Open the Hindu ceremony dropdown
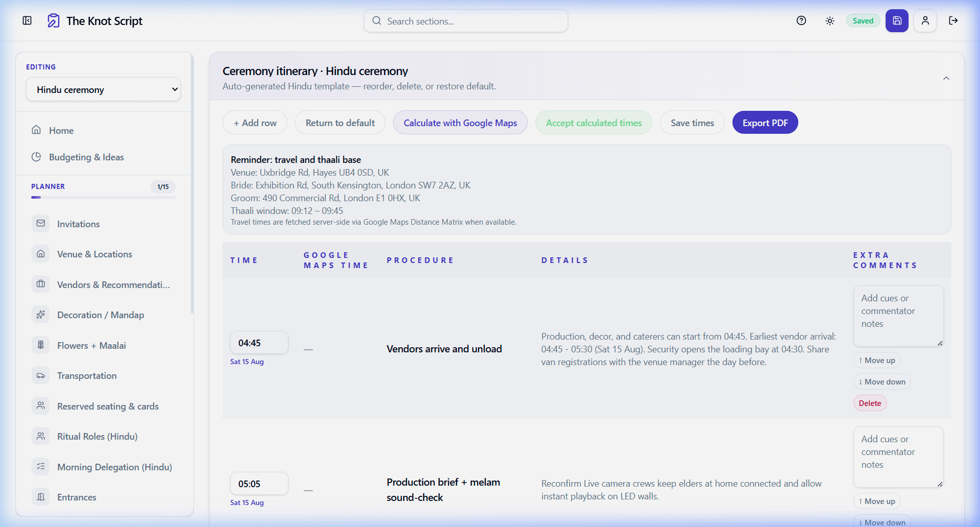 coord(103,89)
